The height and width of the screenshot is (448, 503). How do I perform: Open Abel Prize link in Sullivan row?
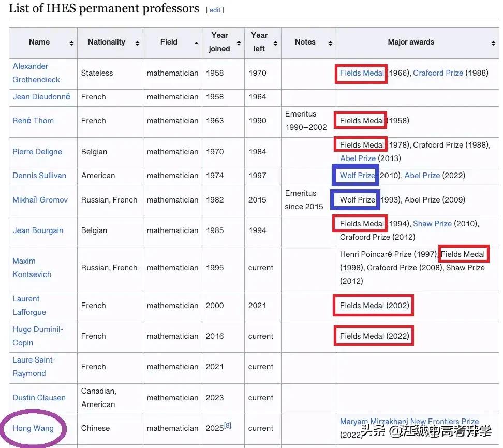pos(422,176)
